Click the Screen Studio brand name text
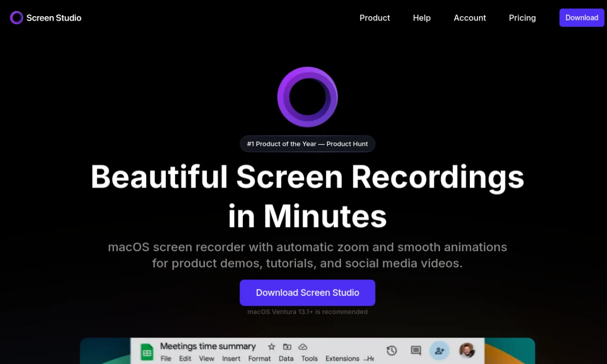 54,18
